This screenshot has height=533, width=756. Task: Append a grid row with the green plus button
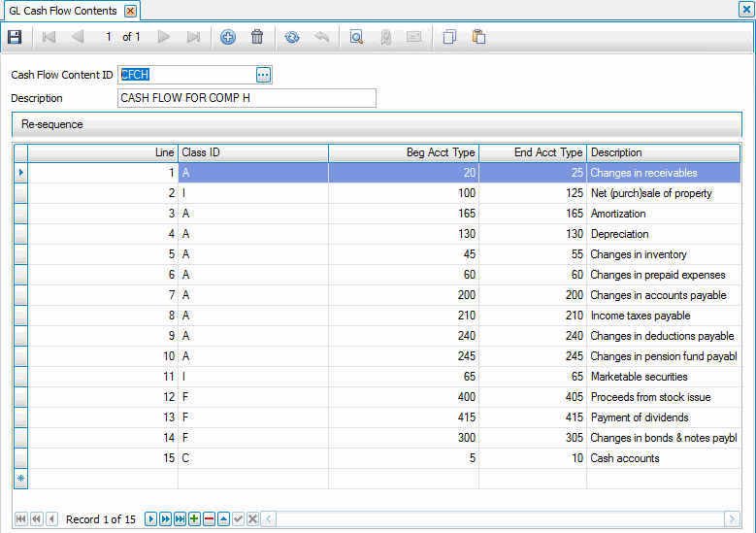point(194,519)
